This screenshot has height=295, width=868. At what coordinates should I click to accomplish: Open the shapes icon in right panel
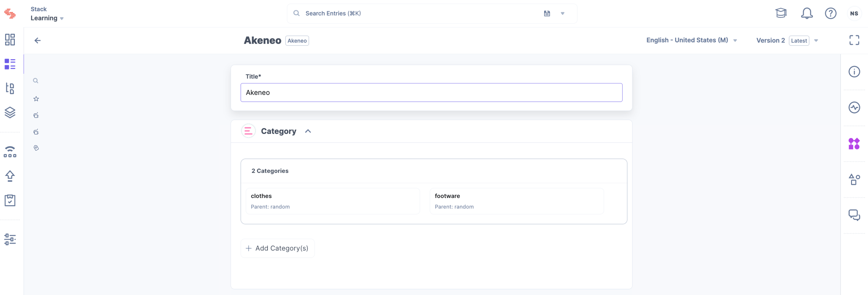pyautogui.click(x=854, y=180)
